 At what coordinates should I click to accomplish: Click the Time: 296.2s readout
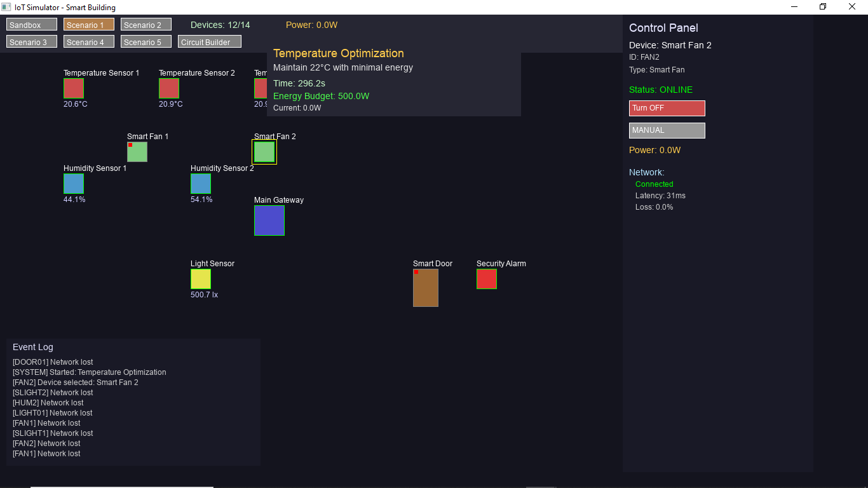click(x=299, y=83)
